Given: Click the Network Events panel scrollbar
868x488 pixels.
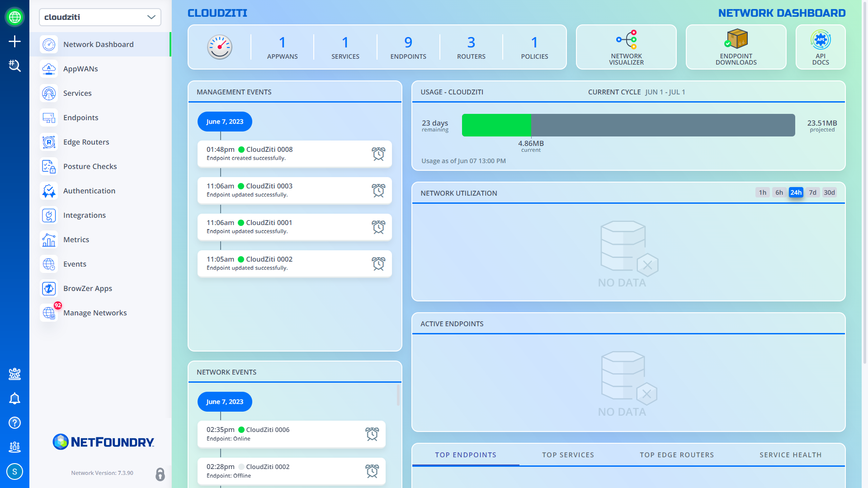Looking at the screenshot, I should [398, 395].
